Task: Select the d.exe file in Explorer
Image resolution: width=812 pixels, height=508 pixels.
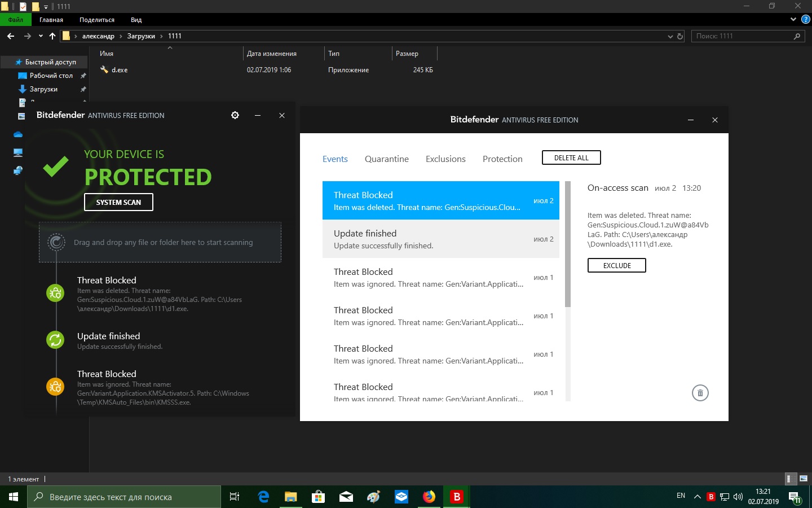Action: point(120,70)
